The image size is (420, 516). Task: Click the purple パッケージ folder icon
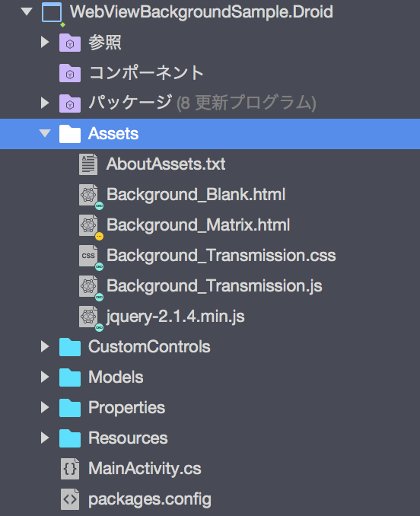tap(70, 104)
